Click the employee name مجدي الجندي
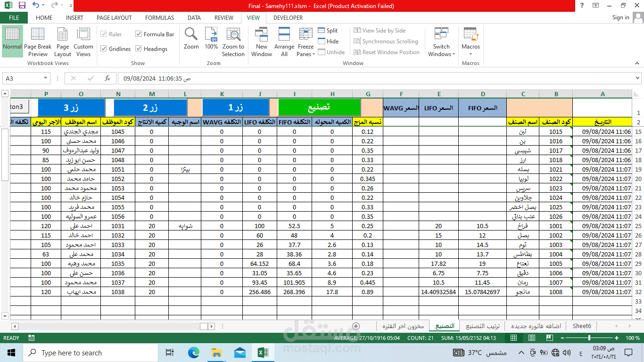This screenshot has width=644, height=362. [x=81, y=132]
